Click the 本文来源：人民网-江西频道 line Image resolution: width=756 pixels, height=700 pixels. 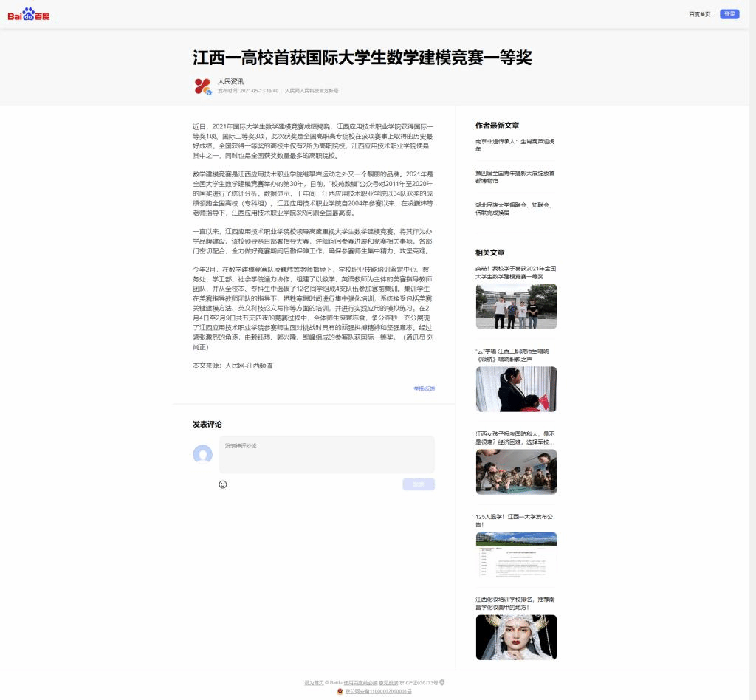coord(233,366)
